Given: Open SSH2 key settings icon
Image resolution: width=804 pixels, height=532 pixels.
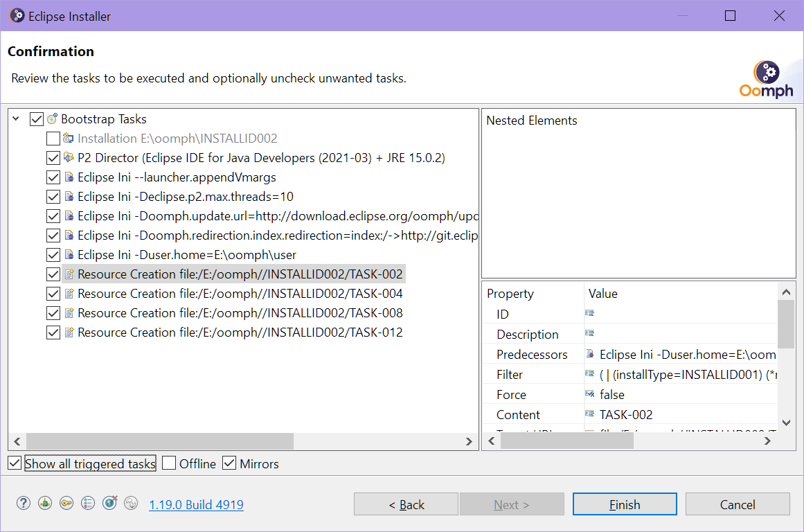Looking at the screenshot, I should pos(66,504).
